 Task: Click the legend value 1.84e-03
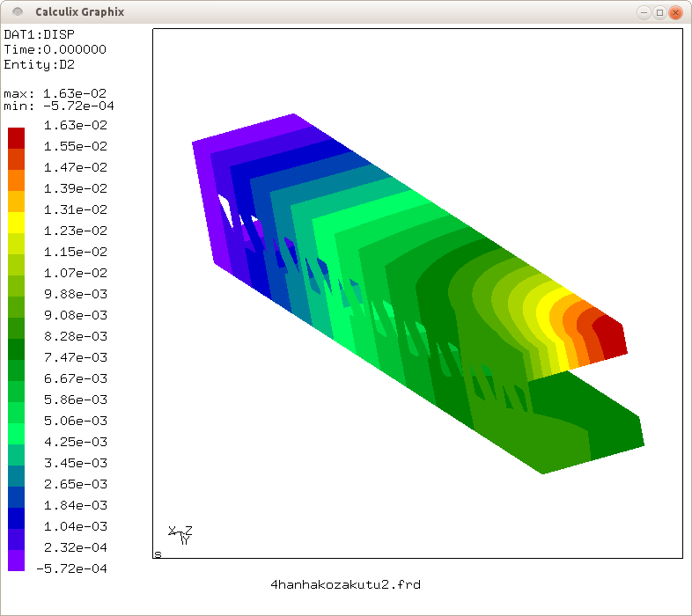[x=76, y=505]
